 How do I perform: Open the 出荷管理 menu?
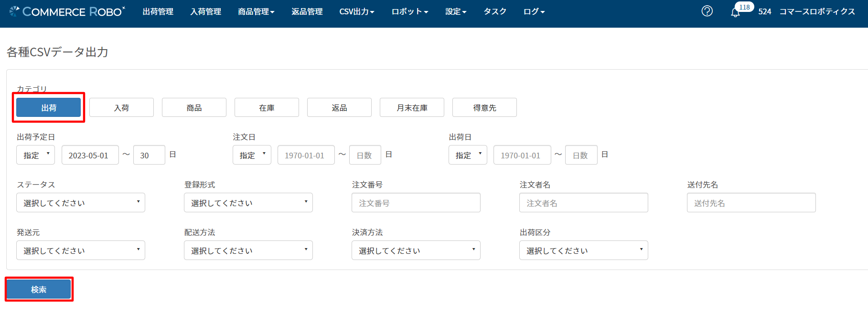click(x=158, y=11)
